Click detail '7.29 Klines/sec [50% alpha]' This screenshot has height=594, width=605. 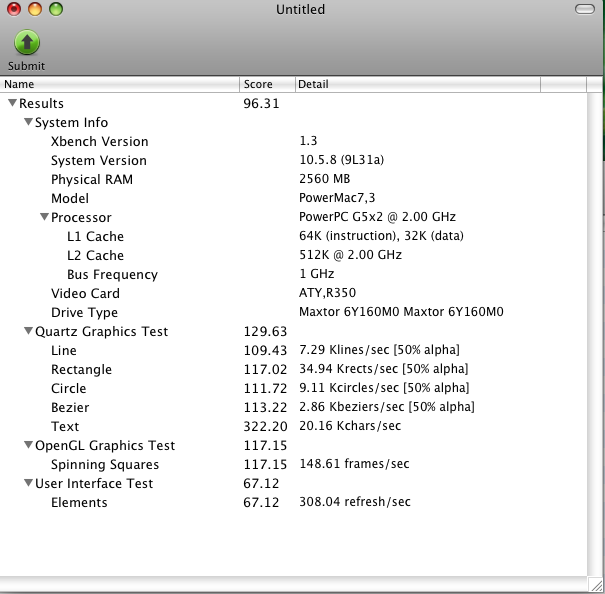380,350
